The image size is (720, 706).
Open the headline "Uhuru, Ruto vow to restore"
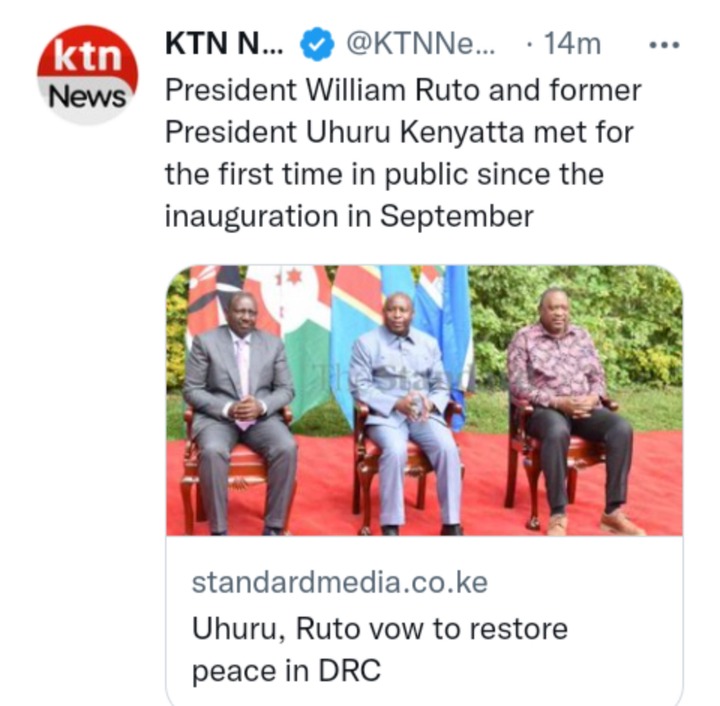point(380,628)
